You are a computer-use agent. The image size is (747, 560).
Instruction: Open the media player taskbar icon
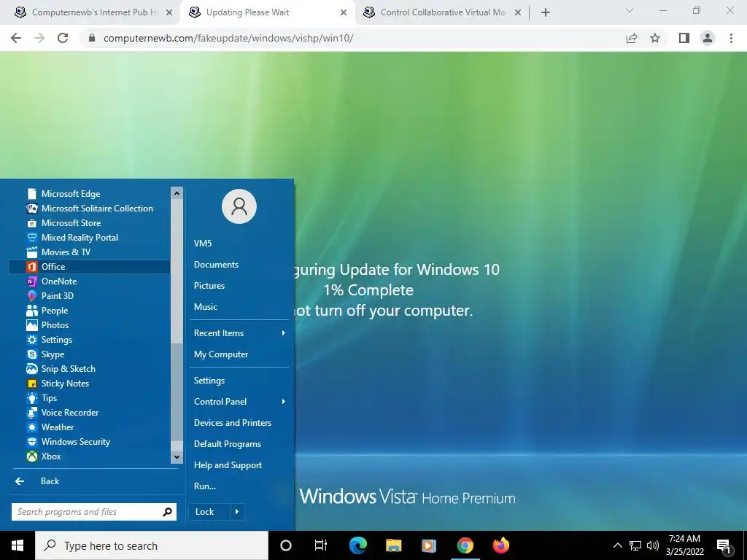[x=429, y=545]
